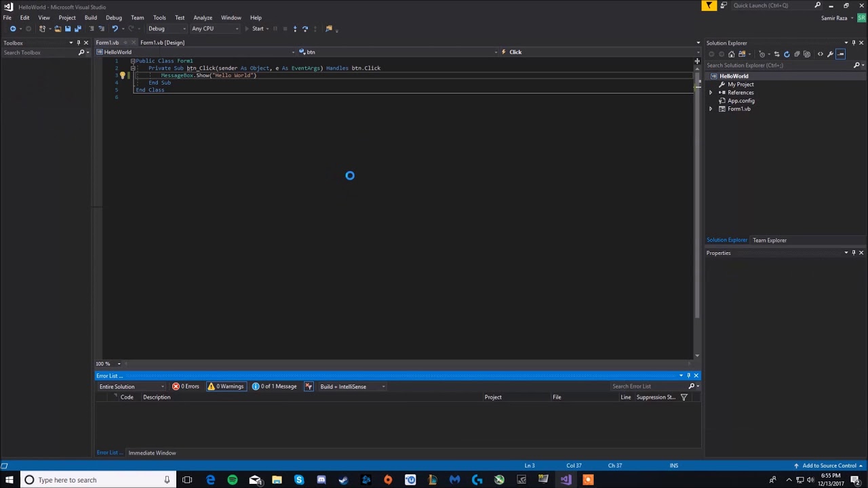Select the Form1.vb code tab
Viewport: 868px width, 488px height.
click(107, 43)
